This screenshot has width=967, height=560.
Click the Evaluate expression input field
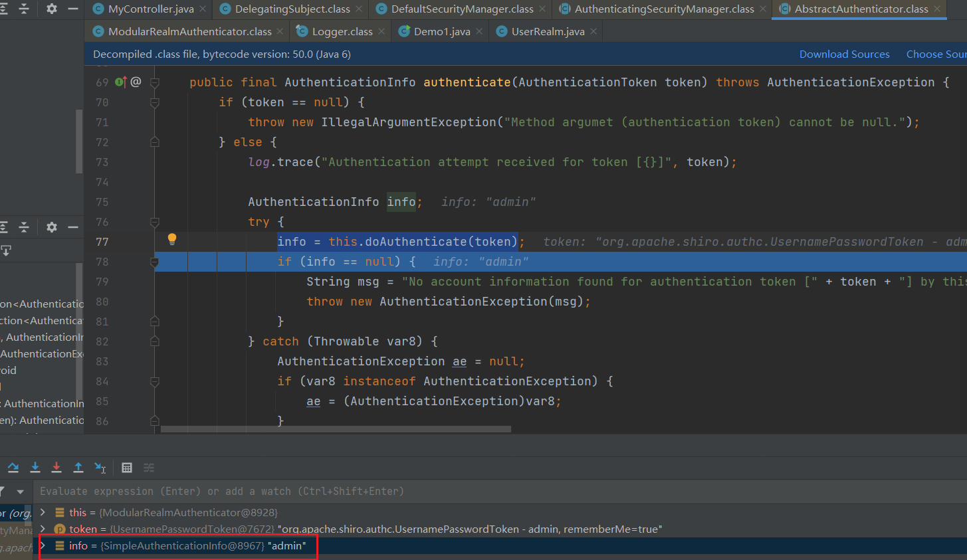click(500, 492)
